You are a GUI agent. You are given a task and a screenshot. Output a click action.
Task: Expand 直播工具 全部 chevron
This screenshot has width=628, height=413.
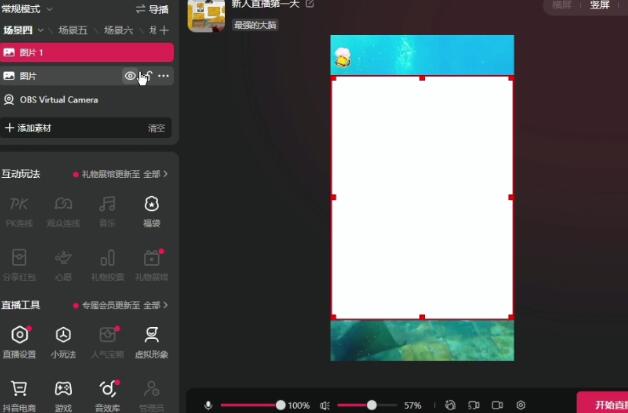[165, 305]
